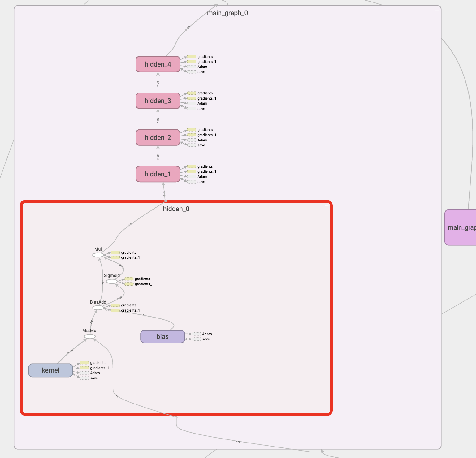Select the Mul operation node
Viewport: 476px width, 458px height.
[98, 255]
